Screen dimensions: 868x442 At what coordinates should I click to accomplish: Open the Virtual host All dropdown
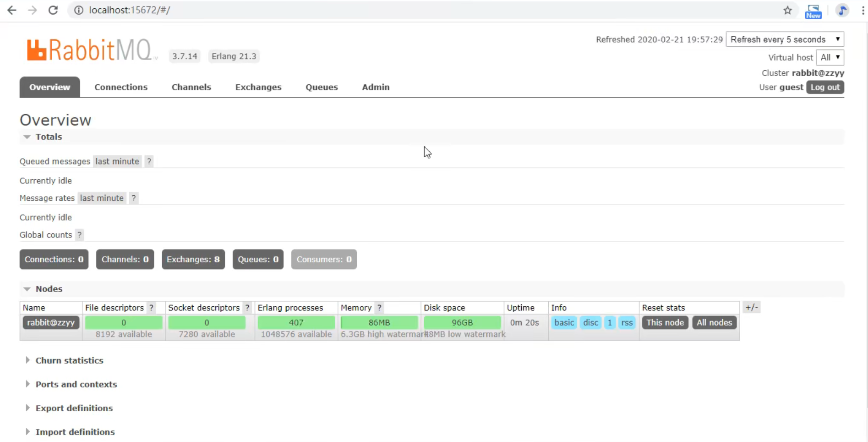pos(830,57)
